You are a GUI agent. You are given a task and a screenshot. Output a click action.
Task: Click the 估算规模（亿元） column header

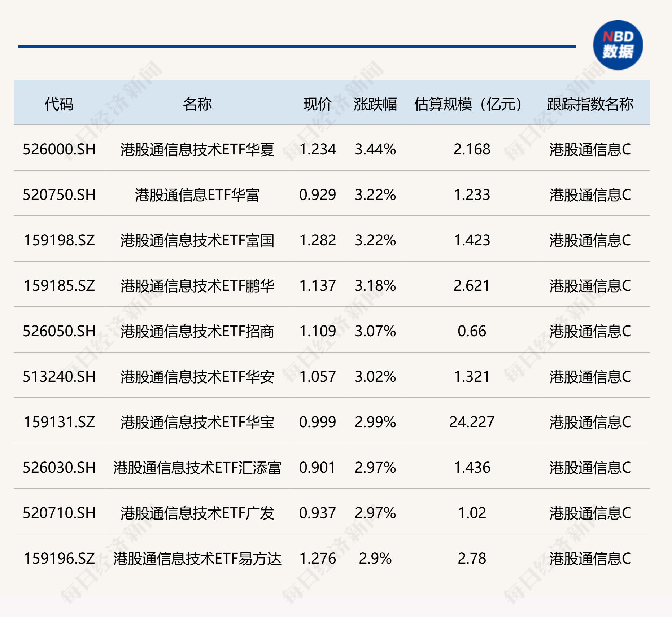[468, 104]
